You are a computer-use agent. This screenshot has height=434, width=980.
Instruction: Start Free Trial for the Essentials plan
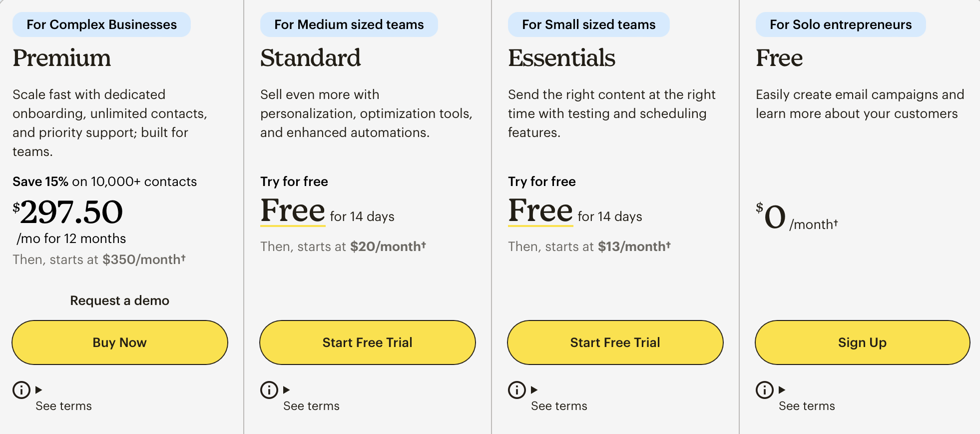[x=615, y=342]
